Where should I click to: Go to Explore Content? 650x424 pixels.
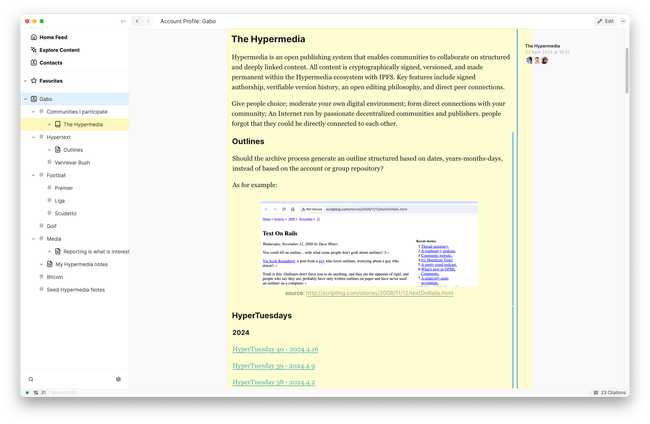tap(59, 49)
